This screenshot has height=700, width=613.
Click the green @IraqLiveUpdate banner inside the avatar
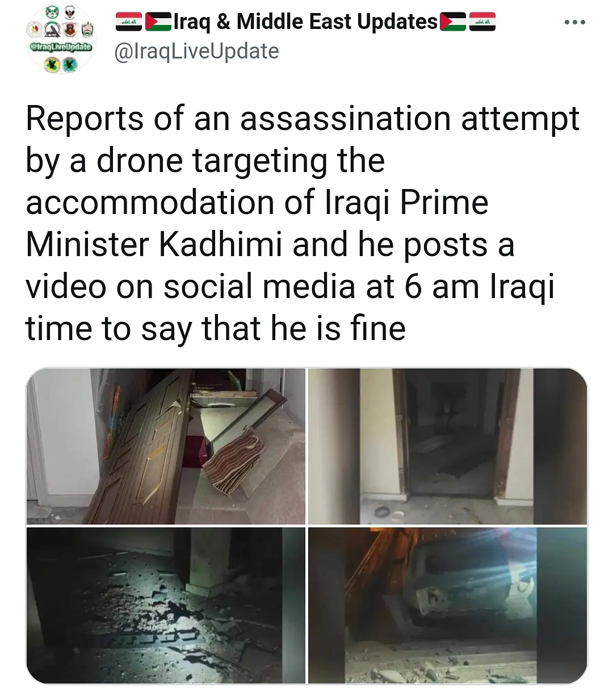[61, 47]
